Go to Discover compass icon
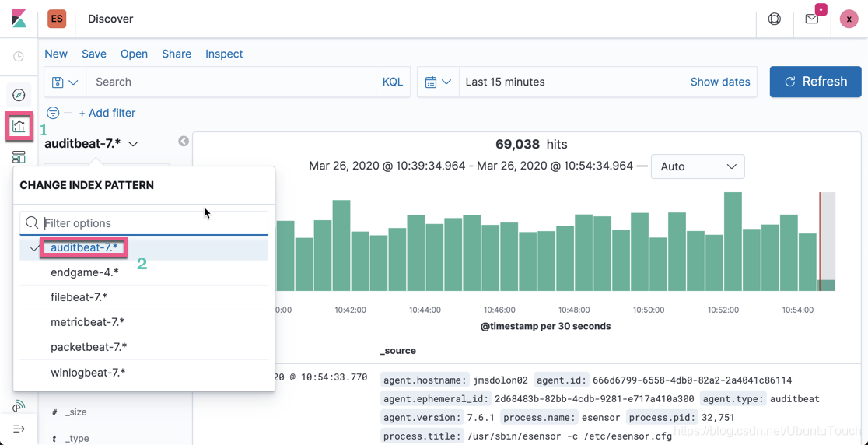 [19, 95]
